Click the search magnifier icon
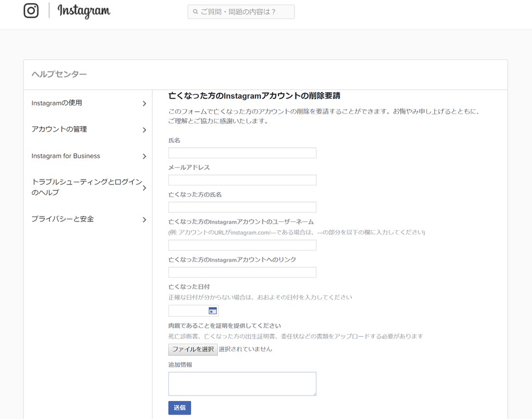Image resolution: width=532 pixels, height=419 pixels. coord(196,12)
